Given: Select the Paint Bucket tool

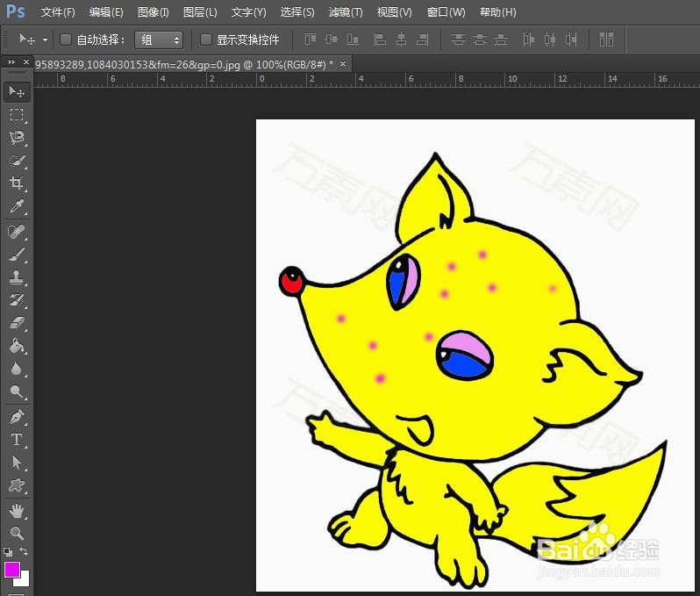Looking at the screenshot, I should point(17,346).
